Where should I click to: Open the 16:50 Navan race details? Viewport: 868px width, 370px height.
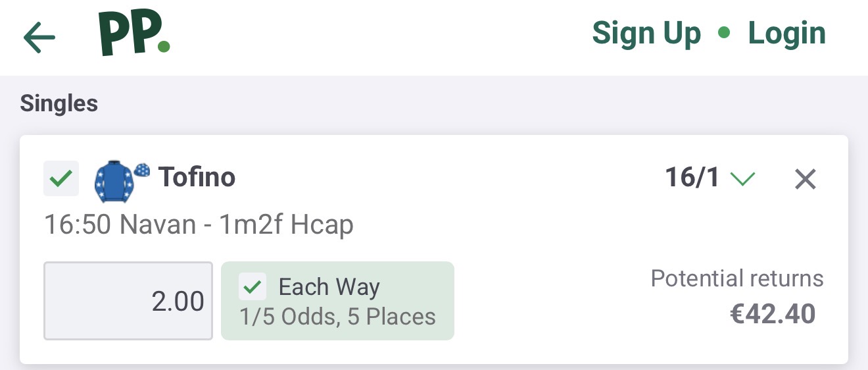[x=199, y=225]
